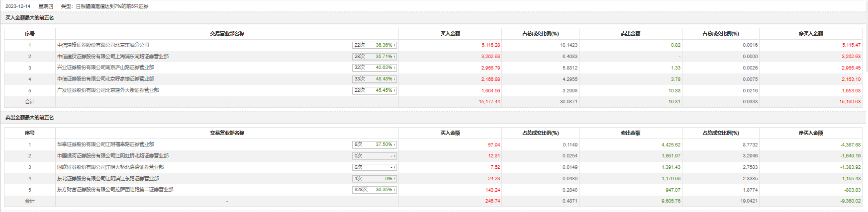Open the 32次 40.63% stats dropdown

[375, 68]
